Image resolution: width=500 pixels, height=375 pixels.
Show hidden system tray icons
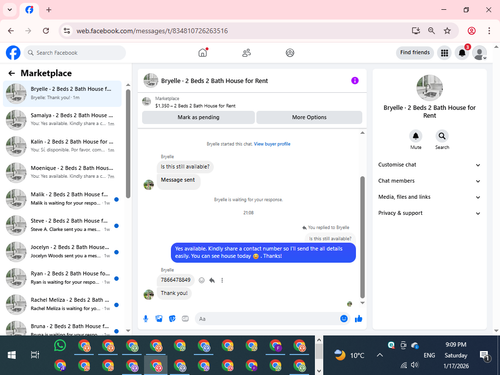point(380,355)
